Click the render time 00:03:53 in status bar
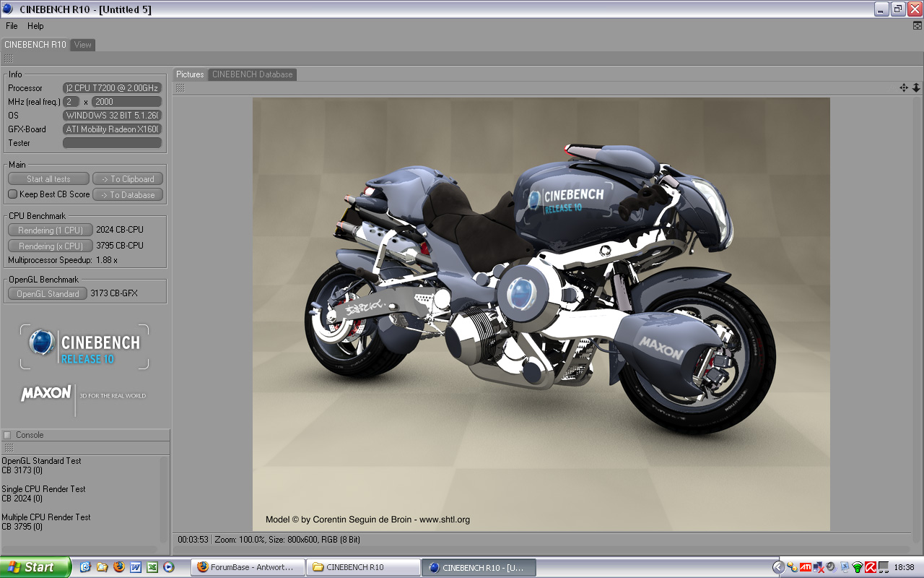This screenshot has width=924, height=578. pos(193,540)
